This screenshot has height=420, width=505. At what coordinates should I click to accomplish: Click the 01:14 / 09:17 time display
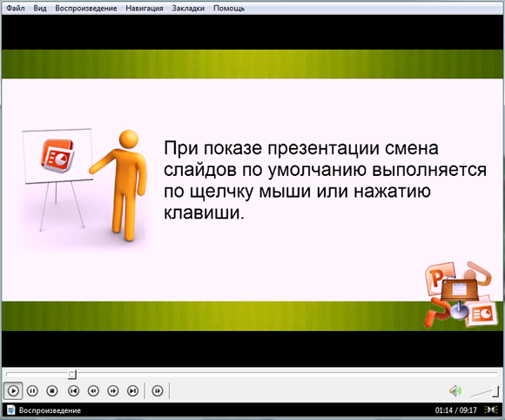click(x=455, y=410)
